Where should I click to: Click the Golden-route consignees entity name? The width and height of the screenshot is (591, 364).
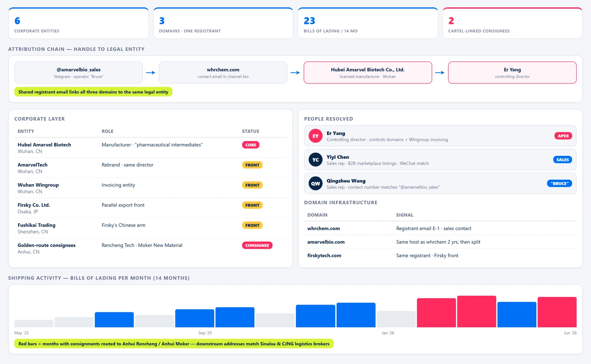(x=47, y=245)
